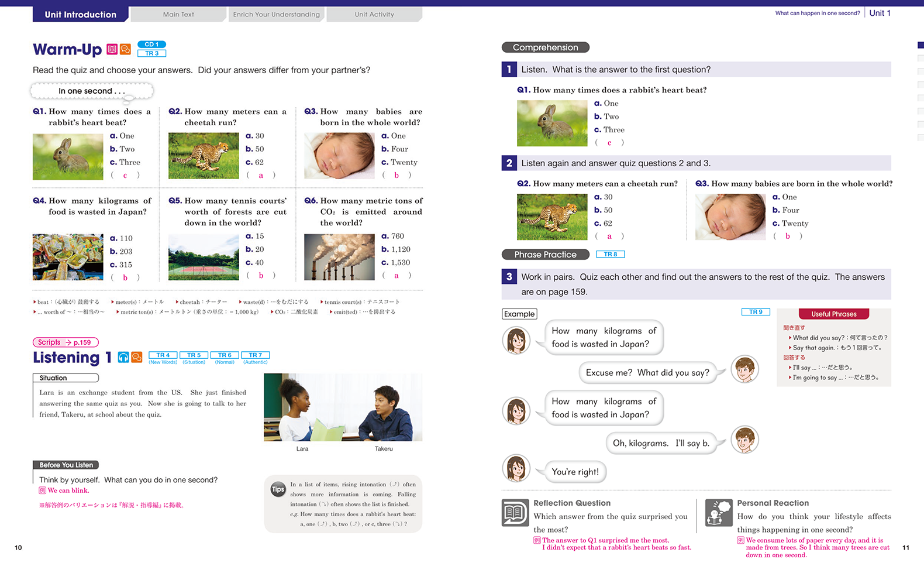924x566 pixels.
Task: Click the dark blue unit index marker at right edge
Action: [920, 45]
